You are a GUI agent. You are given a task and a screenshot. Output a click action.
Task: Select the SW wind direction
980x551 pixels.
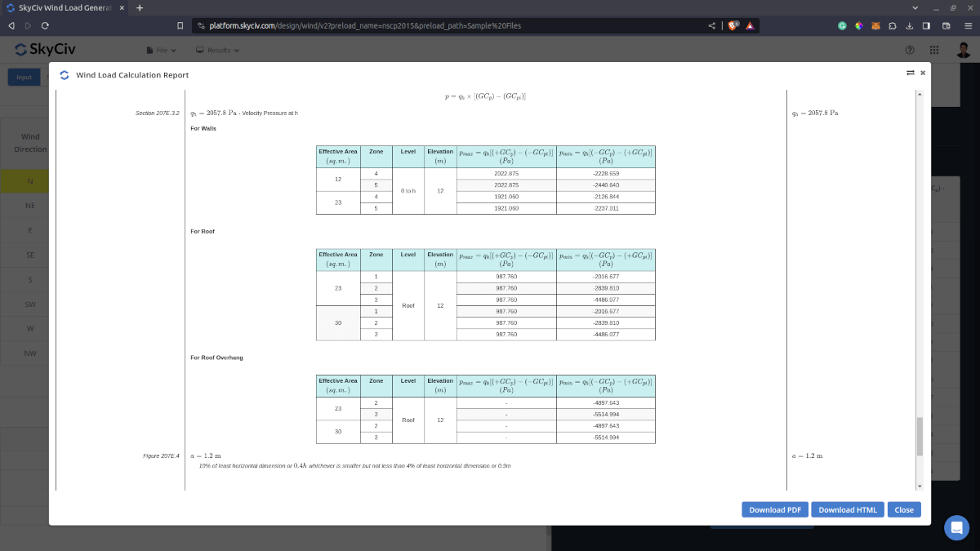29,304
